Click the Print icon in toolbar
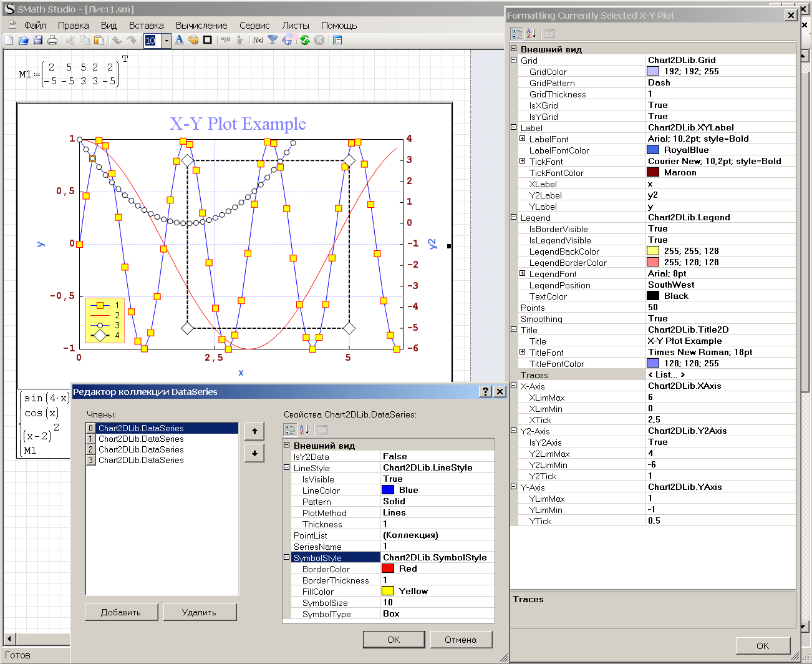Screen dimensions: 812x664 pos(52,40)
